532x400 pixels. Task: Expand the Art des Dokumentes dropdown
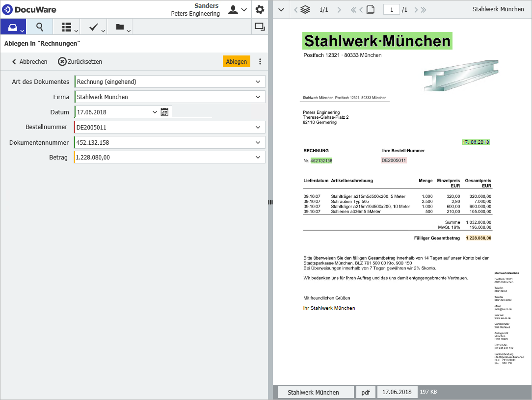click(259, 81)
